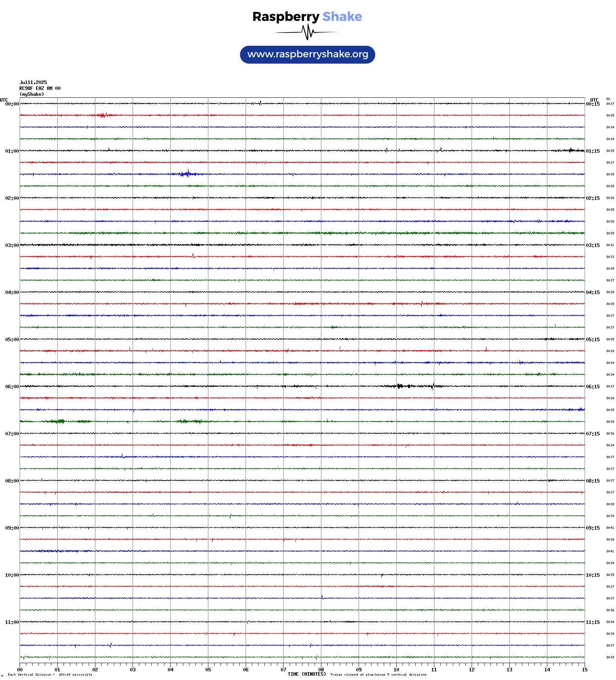Click the 10:00 row time label
This screenshot has height=680, width=616.
coord(12,575)
